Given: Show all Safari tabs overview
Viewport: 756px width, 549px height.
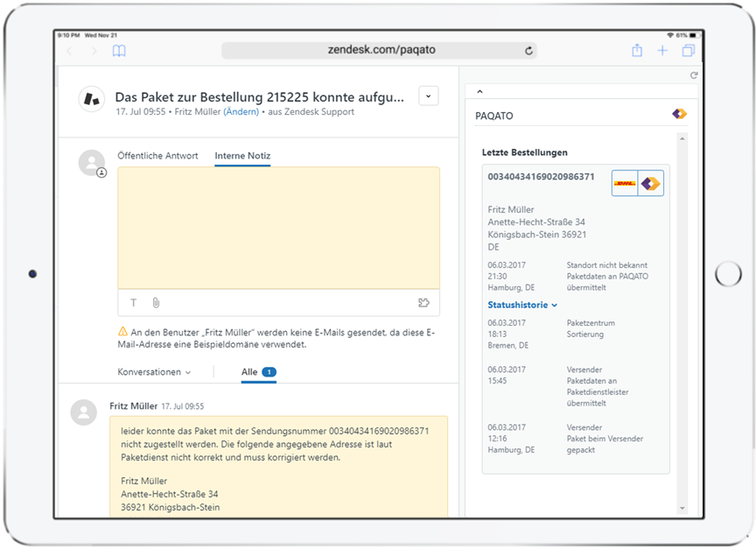Looking at the screenshot, I should coord(689,50).
